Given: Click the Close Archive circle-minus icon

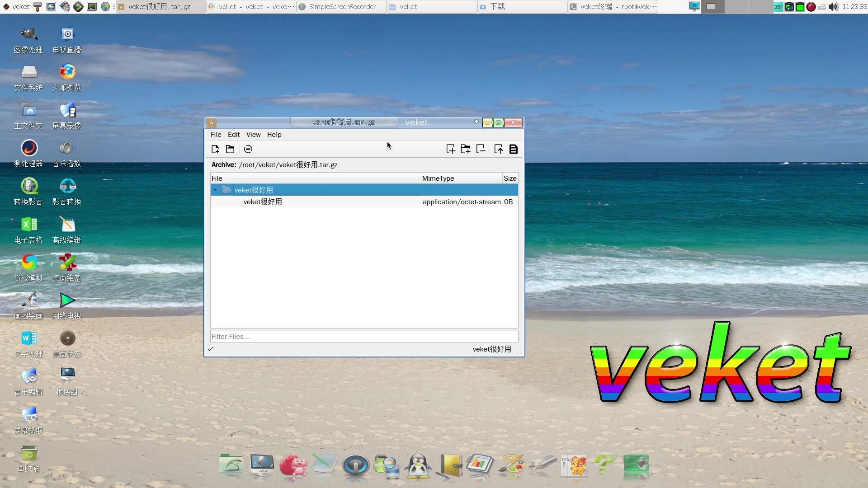Looking at the screenshot, I should [x=248, y=149].
